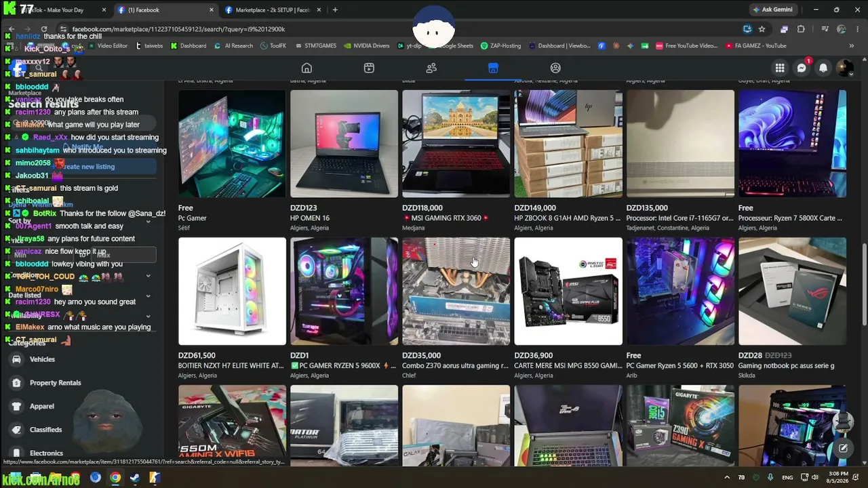Screen dimensions: 868x488
Task: Open the Facebook notifications bell
Action: [x=823, y=68]
